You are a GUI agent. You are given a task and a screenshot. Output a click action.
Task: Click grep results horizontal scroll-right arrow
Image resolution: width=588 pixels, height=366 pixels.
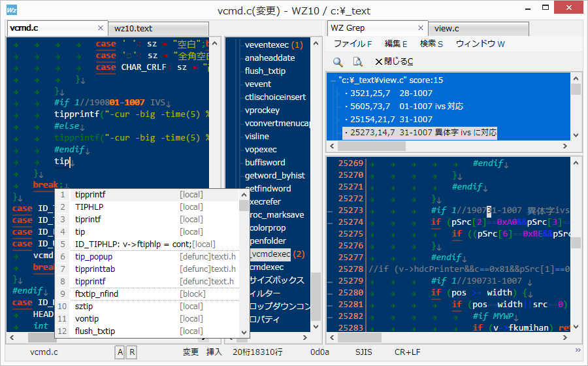565,146
